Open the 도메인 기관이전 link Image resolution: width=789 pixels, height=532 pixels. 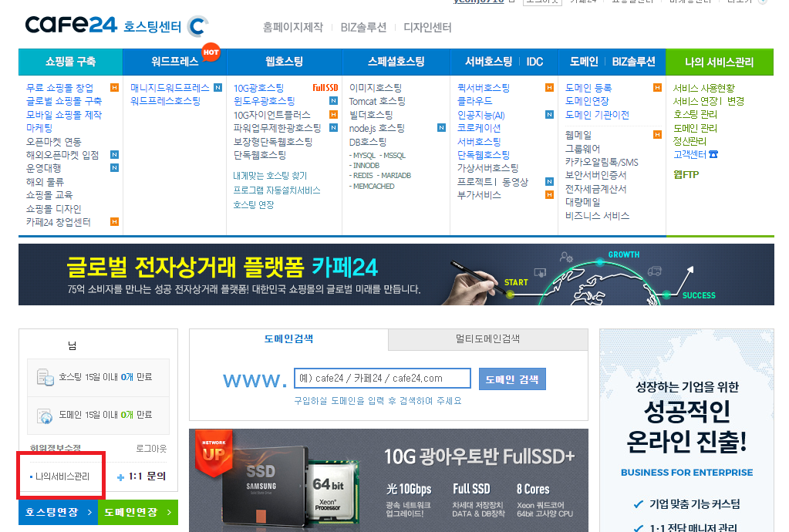[597, 115]
